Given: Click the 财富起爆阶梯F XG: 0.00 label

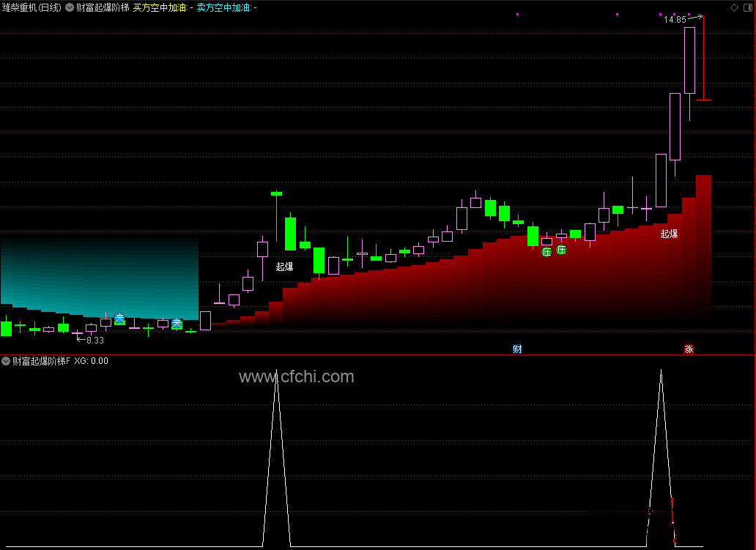Looking at the screenshot, I should point(60,360).
